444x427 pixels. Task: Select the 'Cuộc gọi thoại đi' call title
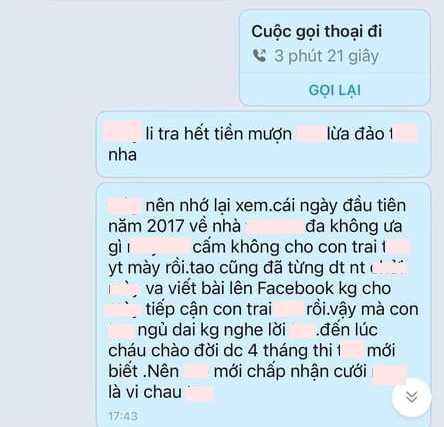pos(317,32)
